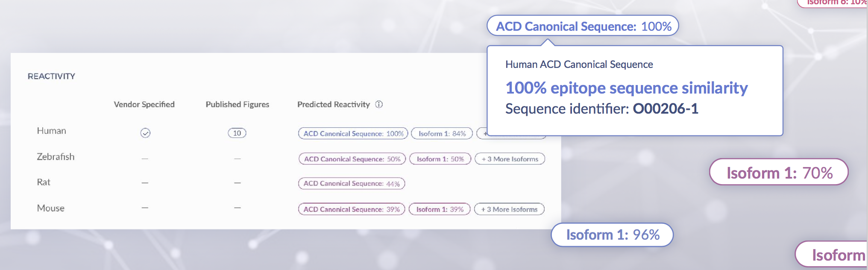Select Human Isoform 1: 84% pill

pyautogui.click(x=442, y=134)
